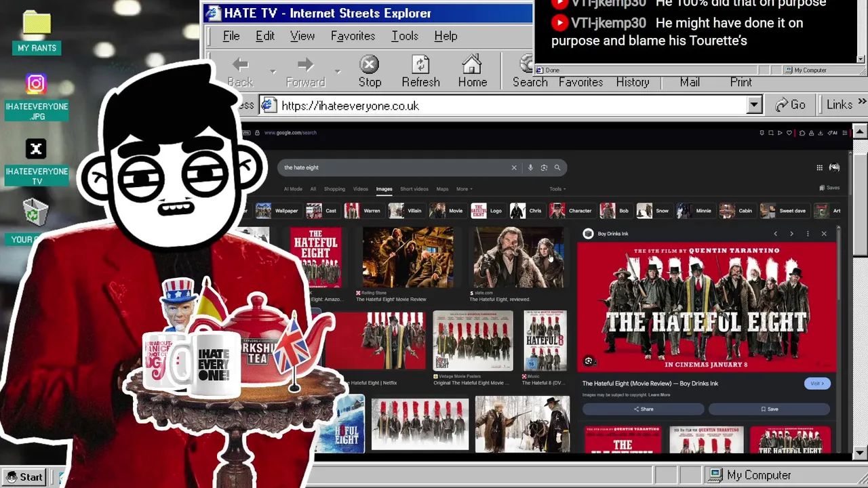
Task: Select the Sweet dave filter chip
Action: tap(785, 211)
